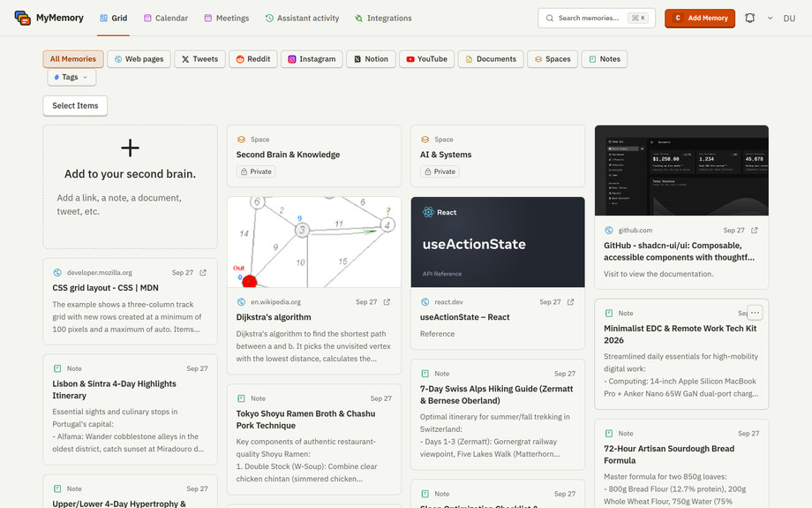
Task: Go to the Meetings tab
Action: pos(226,19)
